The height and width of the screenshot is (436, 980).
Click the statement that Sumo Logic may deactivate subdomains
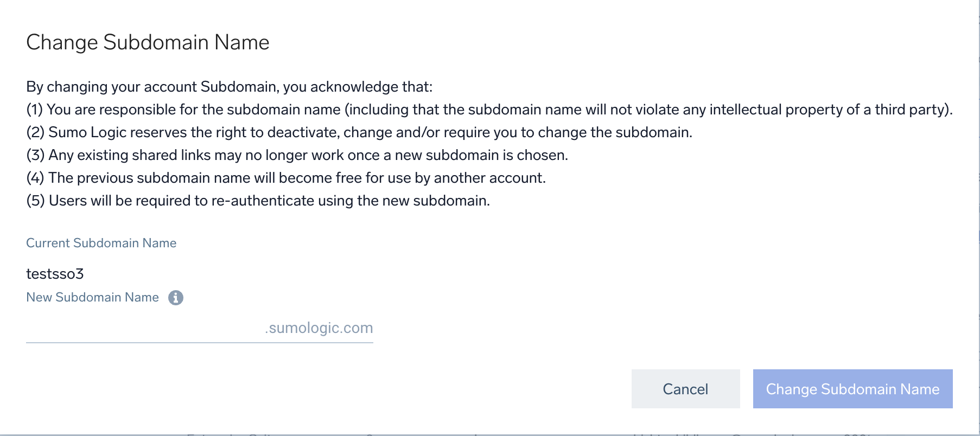point(360,132)
